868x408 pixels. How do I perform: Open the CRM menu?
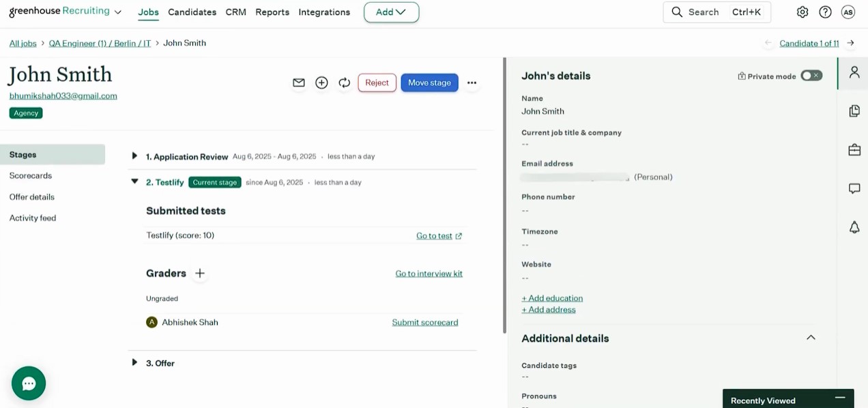tap(235, 12)
